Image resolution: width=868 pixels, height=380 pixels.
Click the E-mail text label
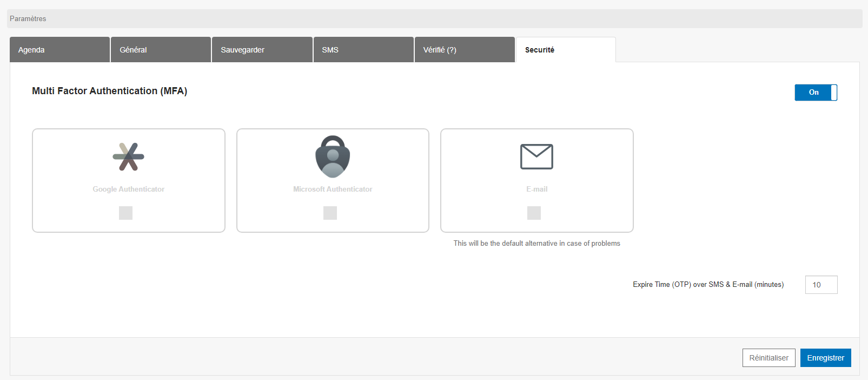(x=536, y=189)
